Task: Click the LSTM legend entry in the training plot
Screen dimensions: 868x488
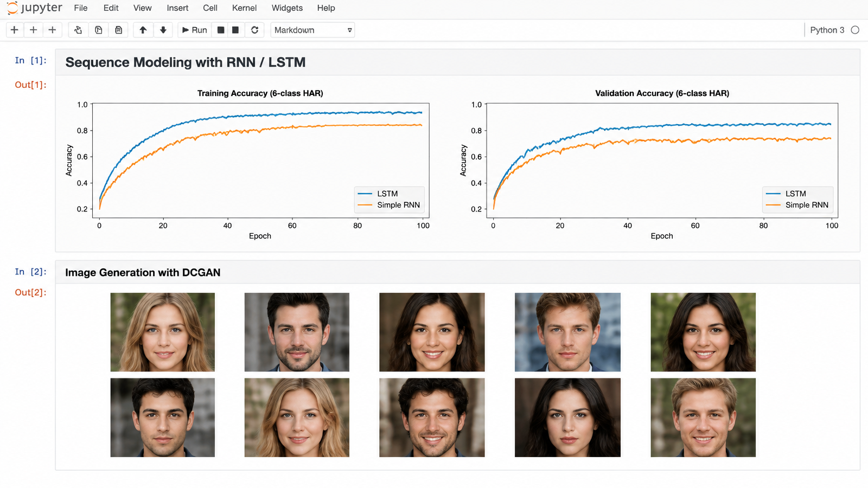Action: pos(378,194)
